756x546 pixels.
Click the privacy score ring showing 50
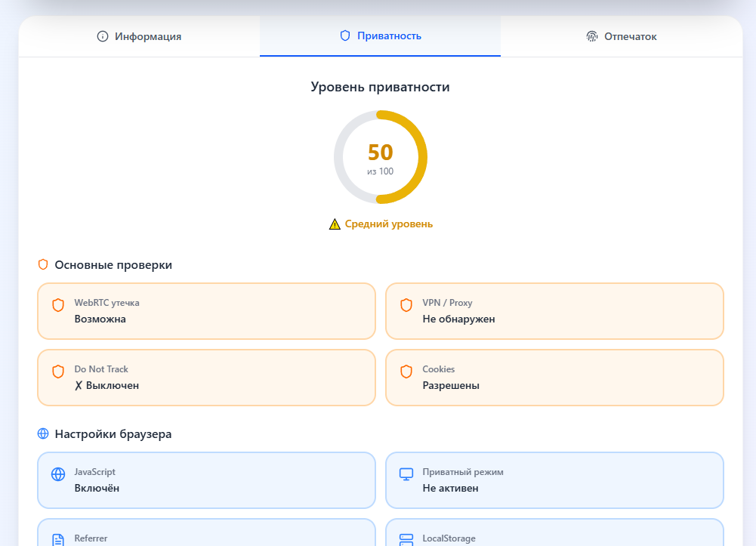pos(381,157)
